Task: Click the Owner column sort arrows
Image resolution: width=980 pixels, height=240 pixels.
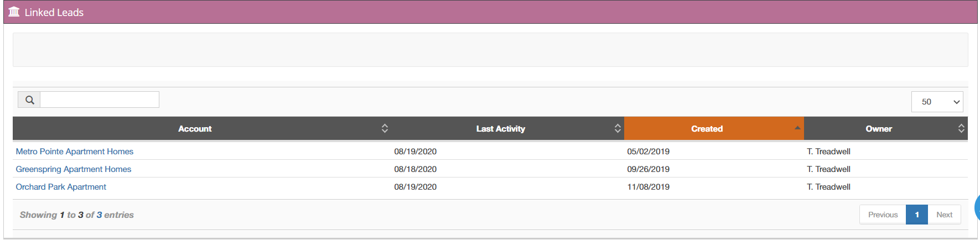Action: pyautogui.click(x=961, y=128)
